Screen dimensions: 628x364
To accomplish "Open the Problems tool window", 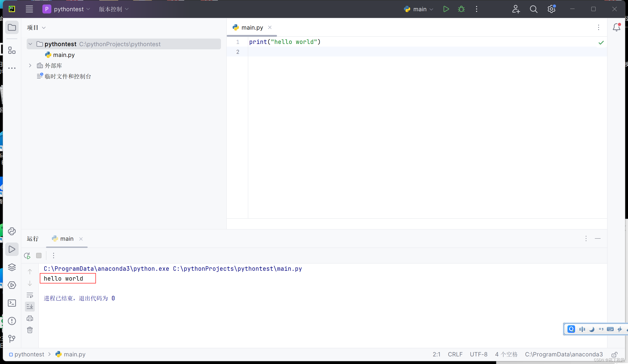I will point(12,321).
